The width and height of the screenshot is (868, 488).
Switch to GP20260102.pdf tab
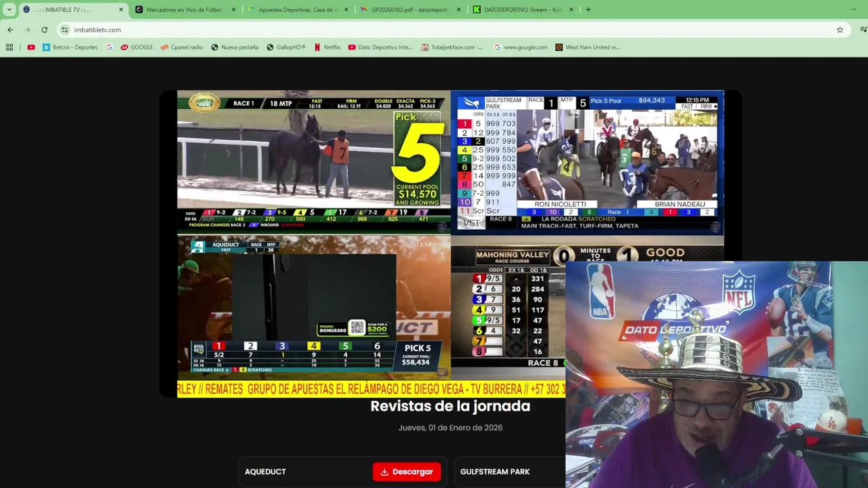411,9
